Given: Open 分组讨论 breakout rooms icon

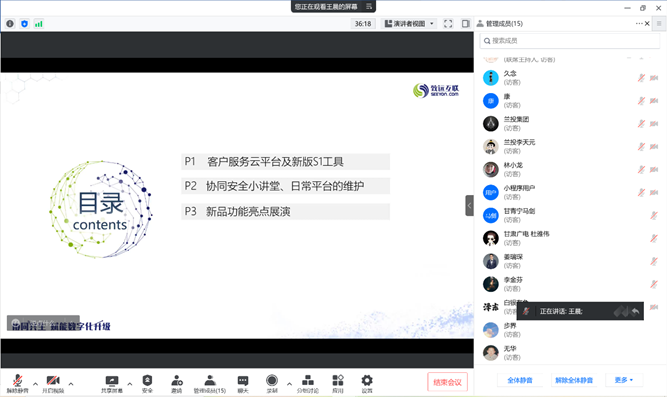Looking at the screenshot, I should pos(308,383).
